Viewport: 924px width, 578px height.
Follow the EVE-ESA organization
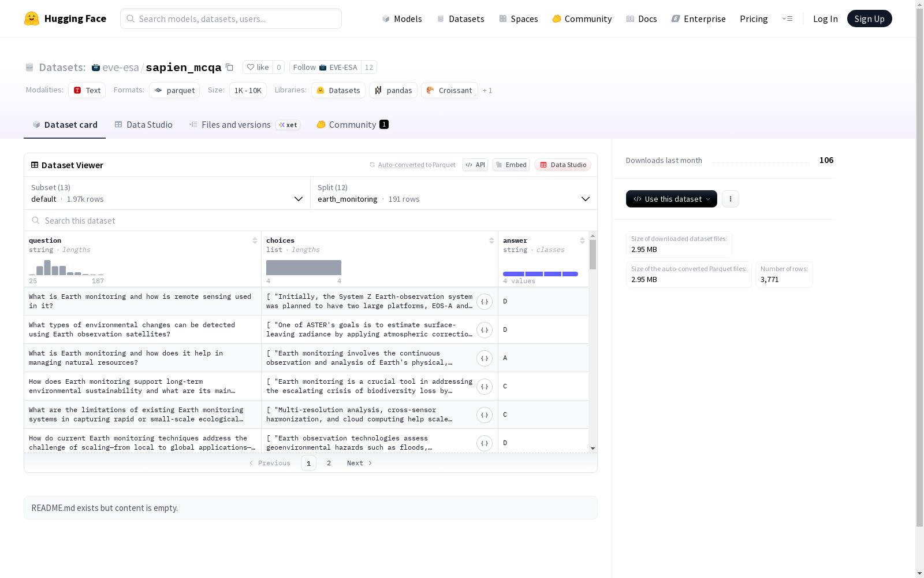[x=325, y=67]
